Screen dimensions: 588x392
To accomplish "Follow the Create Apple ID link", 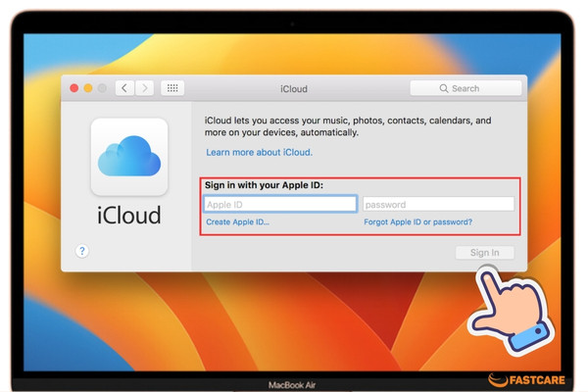I will (238, 222).
